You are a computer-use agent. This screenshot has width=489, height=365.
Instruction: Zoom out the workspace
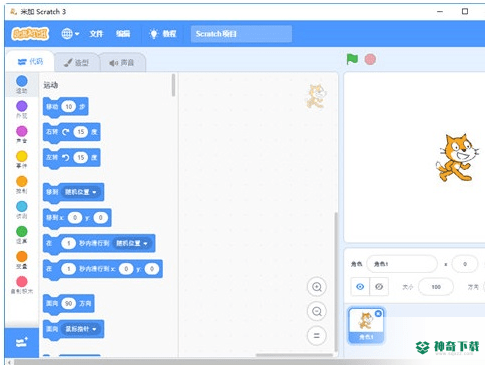coord(316,311)
